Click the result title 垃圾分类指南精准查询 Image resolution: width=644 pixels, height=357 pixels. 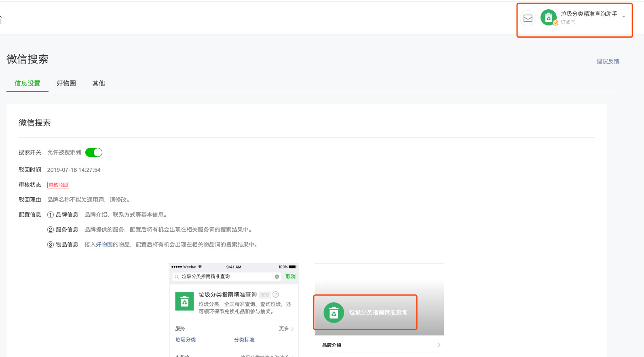228,295
